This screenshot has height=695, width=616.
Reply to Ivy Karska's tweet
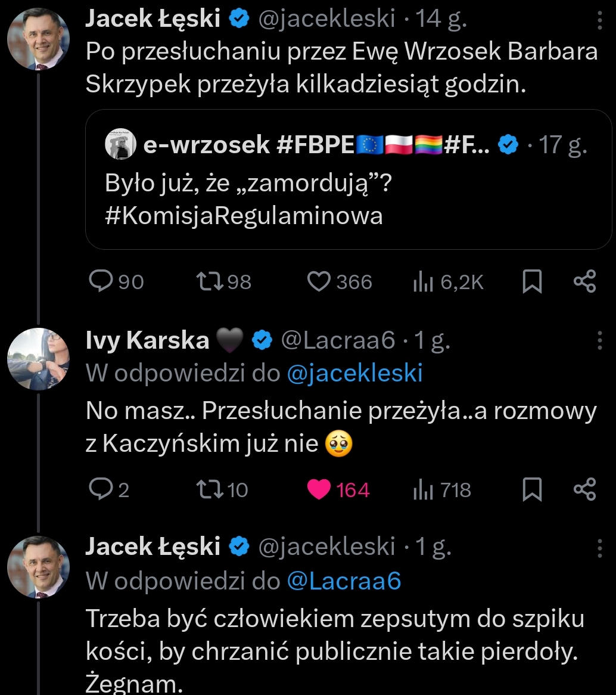tap(99, 489)
